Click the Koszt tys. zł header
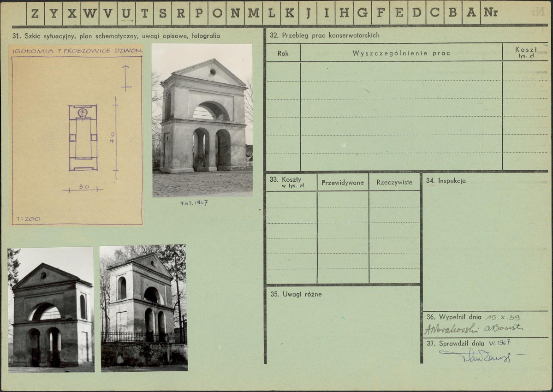 pyautogui.click(x=525, y=53)
